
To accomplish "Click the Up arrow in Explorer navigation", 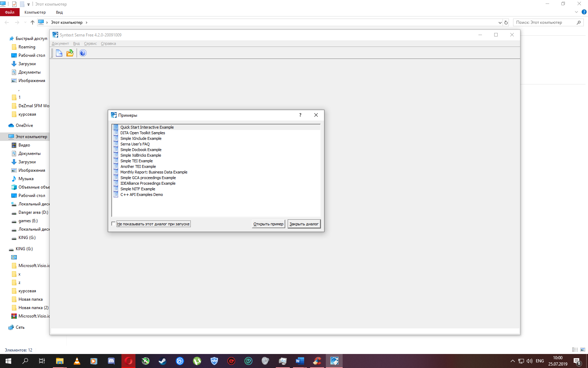I will 33,22.
